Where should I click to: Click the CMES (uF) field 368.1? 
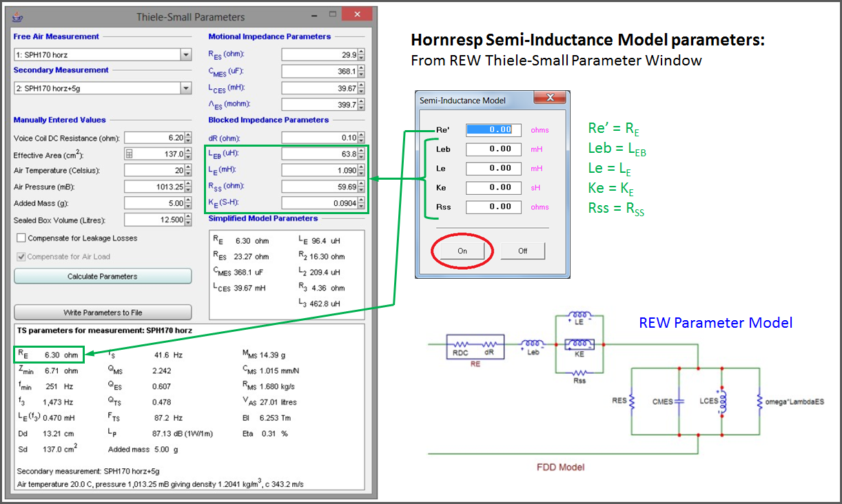[320, 72]
